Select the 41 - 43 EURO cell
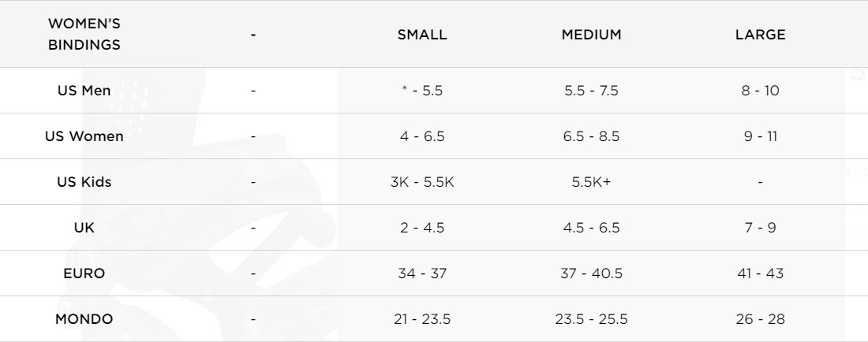Screen dimensions: 868x342 pos(760,273)
